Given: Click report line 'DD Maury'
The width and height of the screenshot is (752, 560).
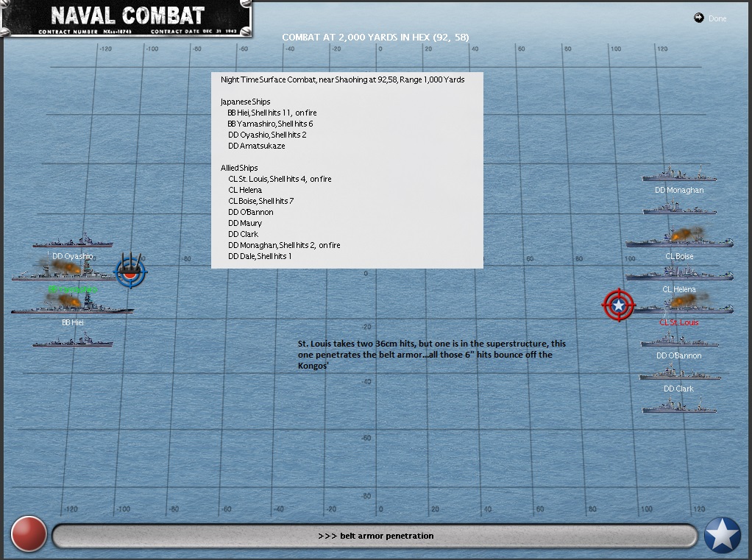Looking at the screenshot, I should pyautogui.click(x=245, y=223).
